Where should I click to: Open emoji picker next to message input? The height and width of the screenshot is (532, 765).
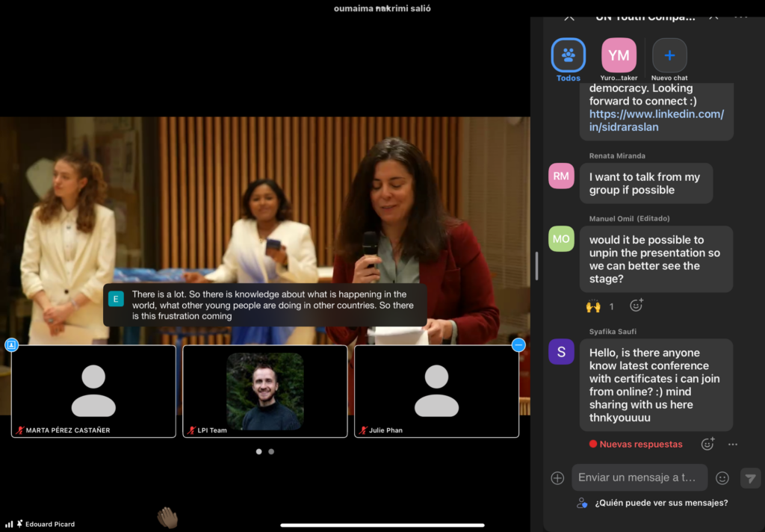(722, 478)
